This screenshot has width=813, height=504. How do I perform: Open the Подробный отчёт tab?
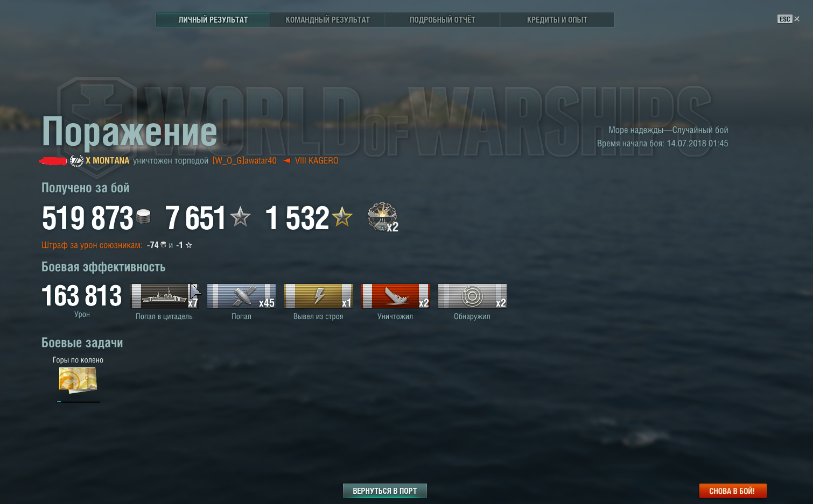(442, 20)
